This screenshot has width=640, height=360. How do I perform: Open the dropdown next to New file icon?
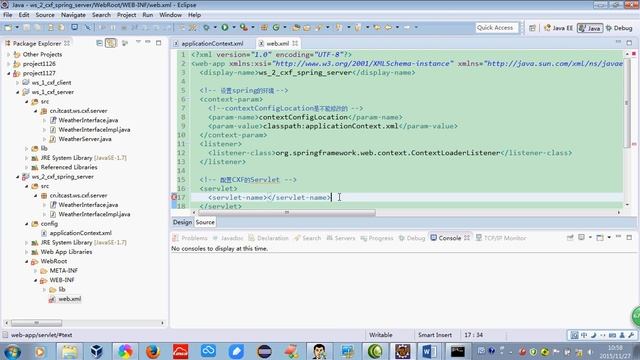(17, 27)
